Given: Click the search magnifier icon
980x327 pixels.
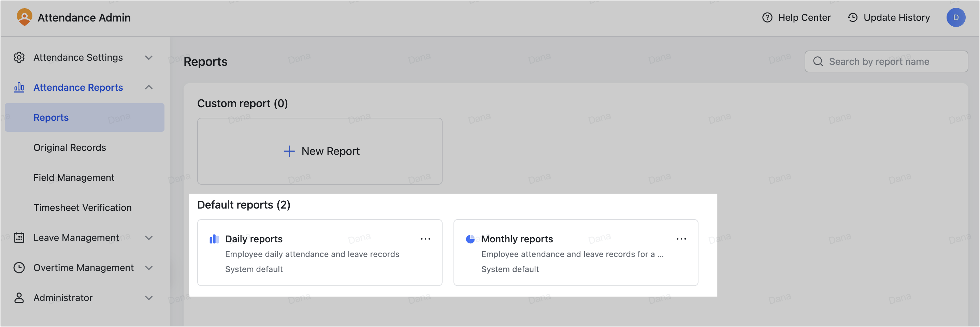Looking at the screenshot, I should (818, 61).
